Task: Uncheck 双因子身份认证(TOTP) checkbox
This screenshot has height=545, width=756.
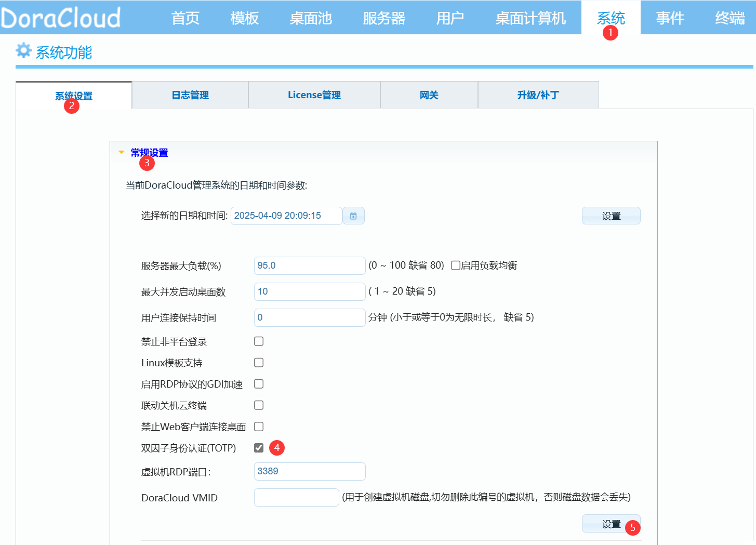Action: pos(259,448)
